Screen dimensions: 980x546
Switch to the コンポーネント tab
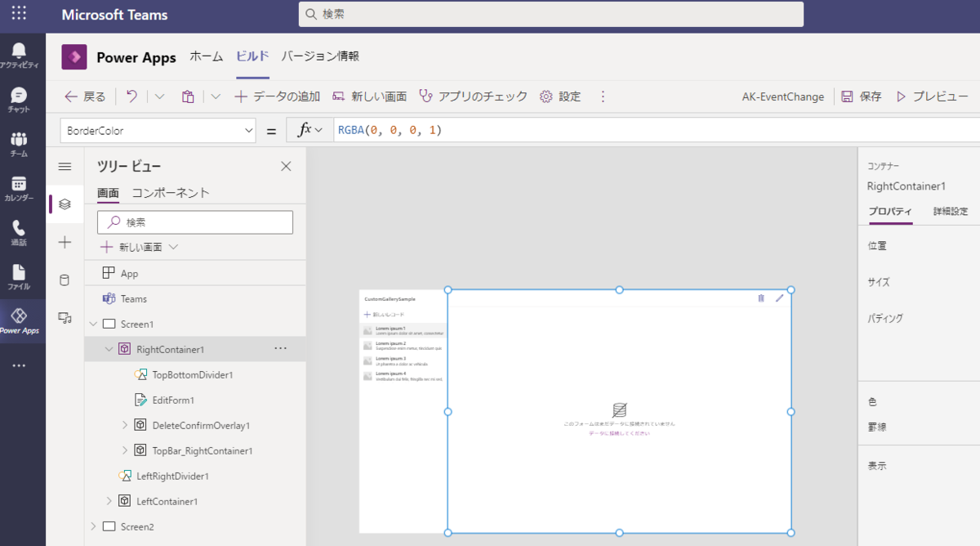pos(172,194)
